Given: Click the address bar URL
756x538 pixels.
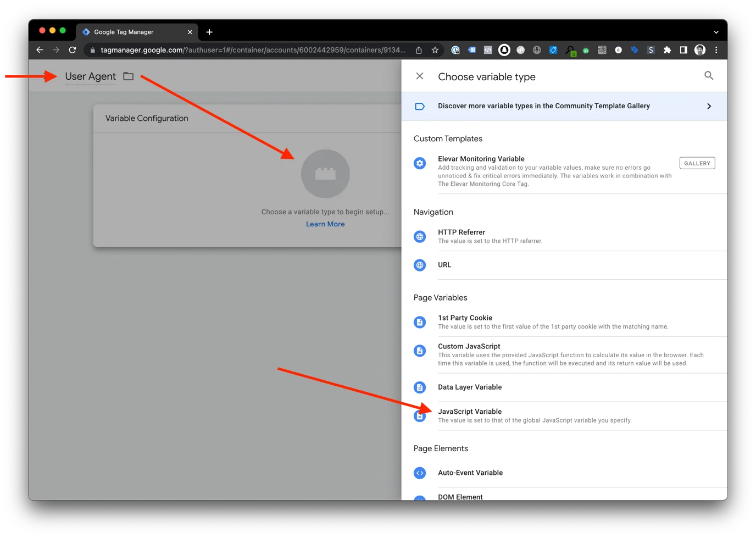Looking at the screenshot, I should tap(253, 50).
